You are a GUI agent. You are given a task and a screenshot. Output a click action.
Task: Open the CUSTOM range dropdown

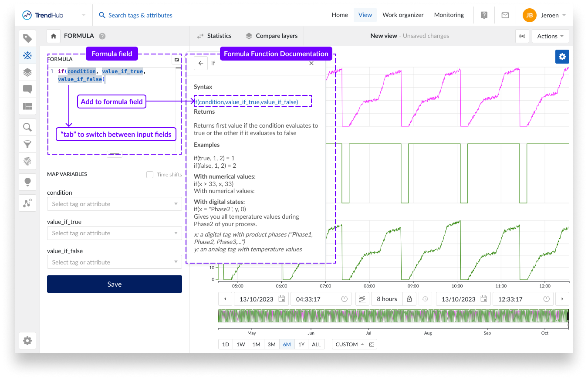tap(349, 344)
